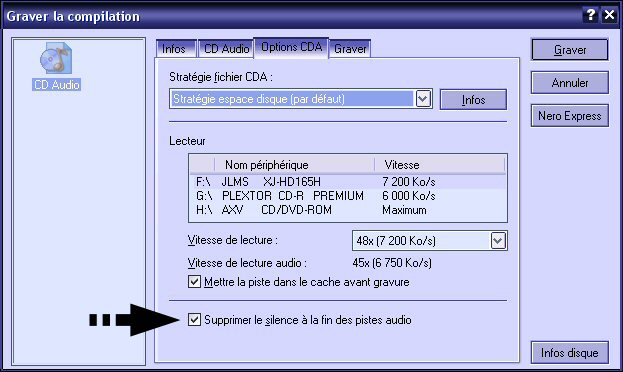Image resolution: width=623 pixels, height=372 pixels.
Task: Click the Vitesse column header
Action: tap(439, 165)
